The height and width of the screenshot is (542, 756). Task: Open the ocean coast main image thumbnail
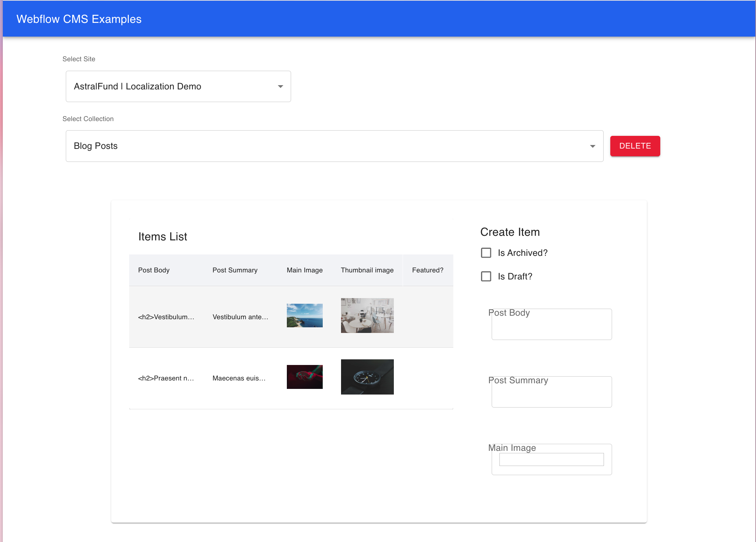coord(304,315)
